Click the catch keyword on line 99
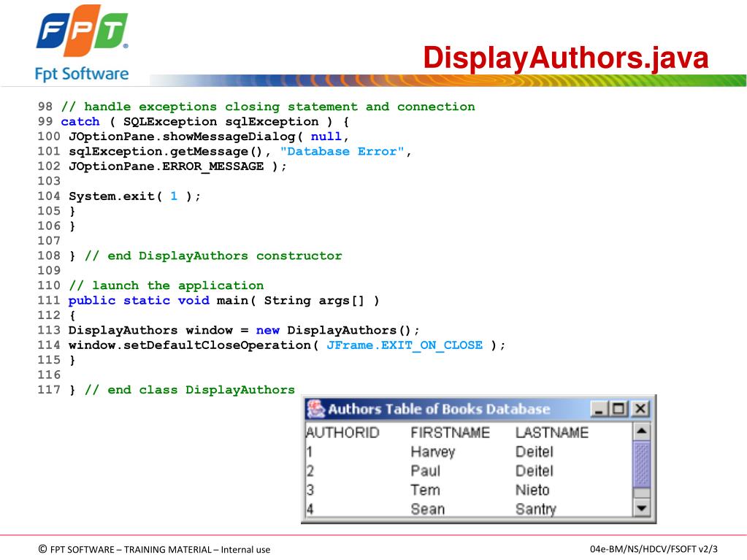This screenshot has height=560, width=747. (80, 121)
